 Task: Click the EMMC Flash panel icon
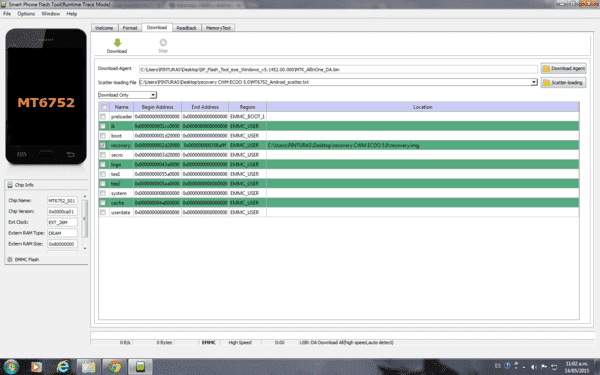coord(10,259)
